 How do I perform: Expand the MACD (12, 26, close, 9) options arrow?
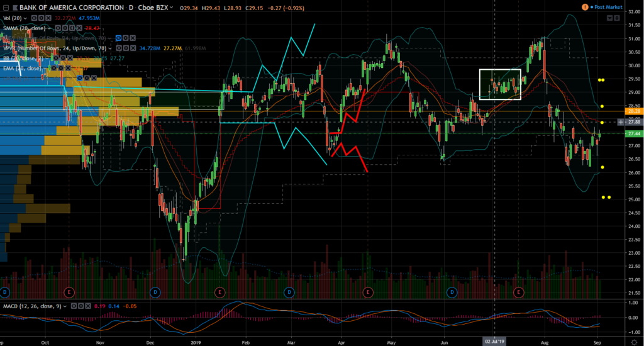65,306
